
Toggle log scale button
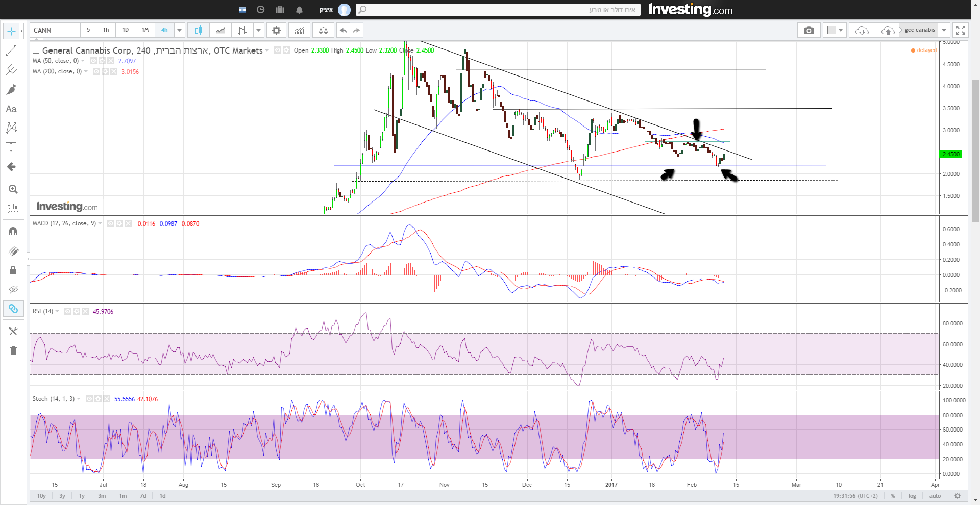click(912, 496)
